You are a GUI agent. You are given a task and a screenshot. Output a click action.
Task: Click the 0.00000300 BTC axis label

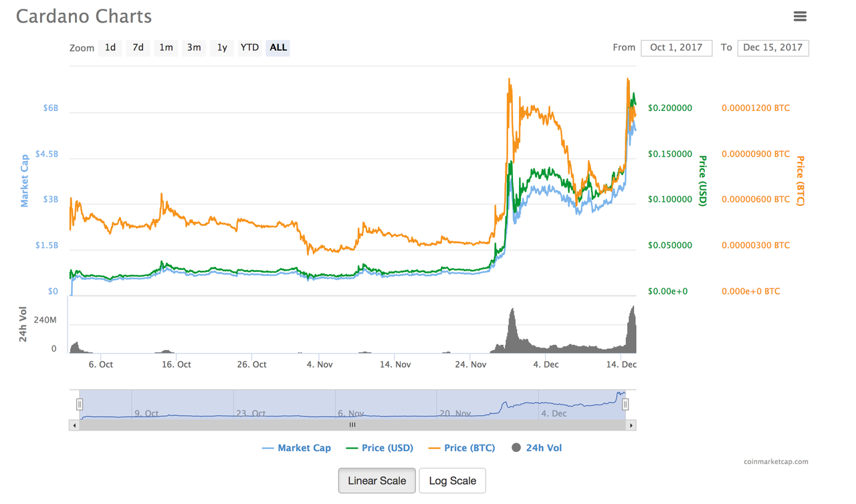[x=756, y=245]
